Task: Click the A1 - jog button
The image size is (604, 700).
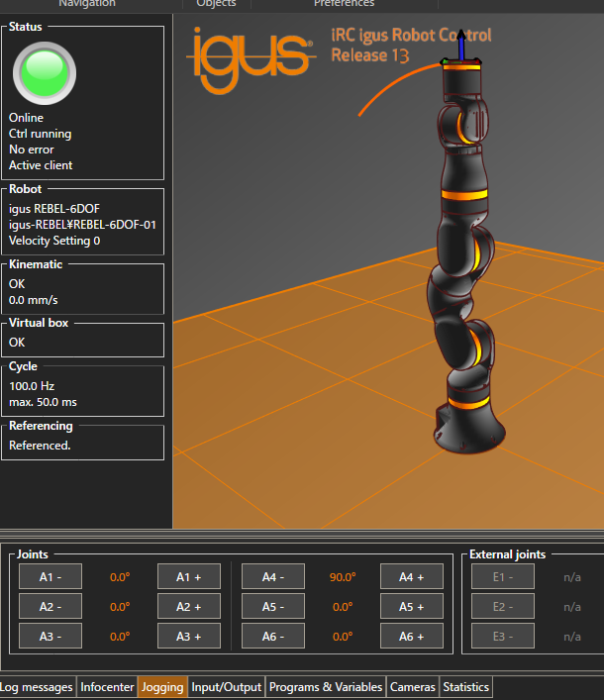Action: (50, 577)
